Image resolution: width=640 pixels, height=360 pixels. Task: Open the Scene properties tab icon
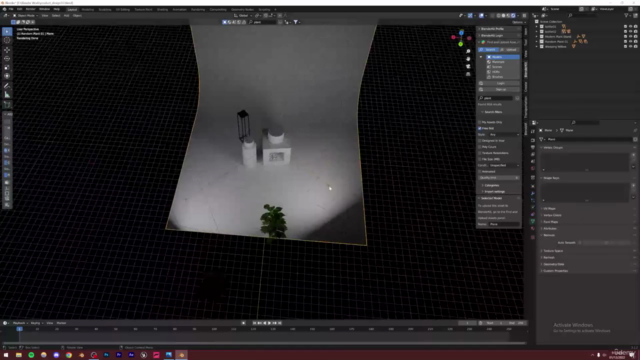click(x=533, y=161)
